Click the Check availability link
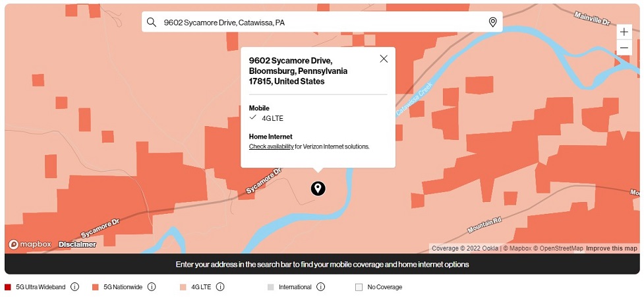The width and height of the screenshot is (644, 297). (x=271, y=147)
